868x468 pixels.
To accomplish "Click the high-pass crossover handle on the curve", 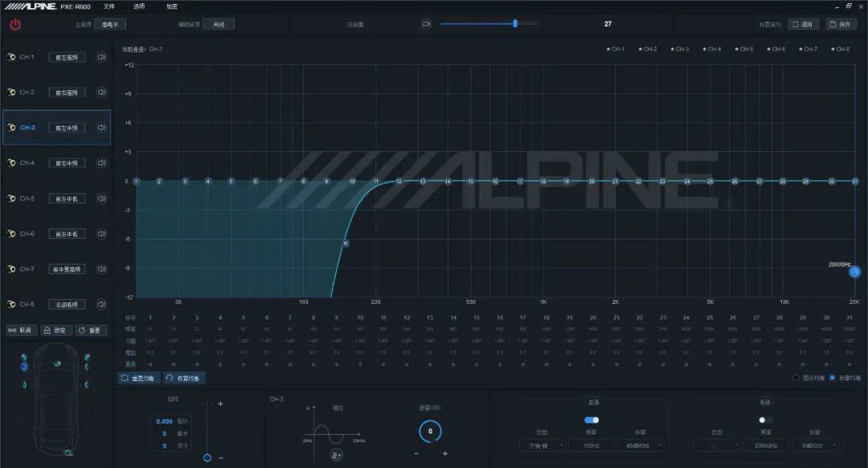I will [x=346, y=243].
